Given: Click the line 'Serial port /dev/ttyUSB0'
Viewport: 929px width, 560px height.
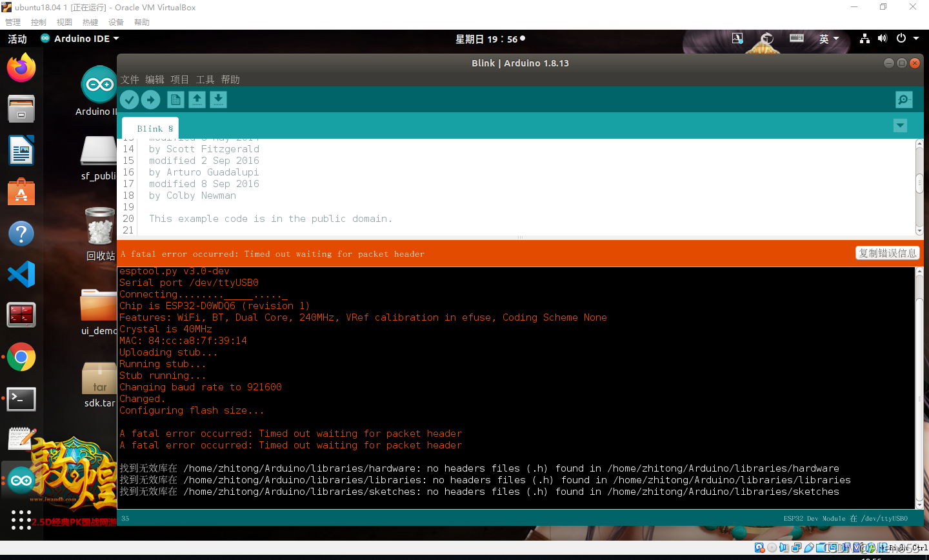Looking at the screenshot, I should pos(189,283).
